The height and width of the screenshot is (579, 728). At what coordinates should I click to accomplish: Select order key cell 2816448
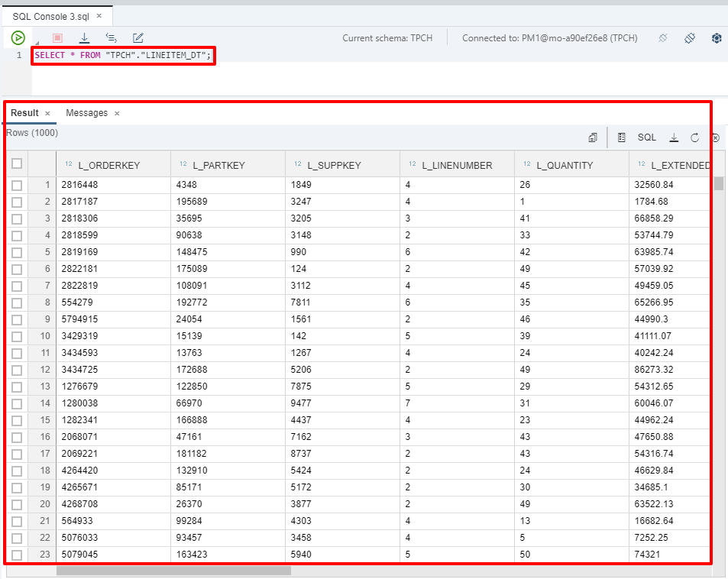113,185
